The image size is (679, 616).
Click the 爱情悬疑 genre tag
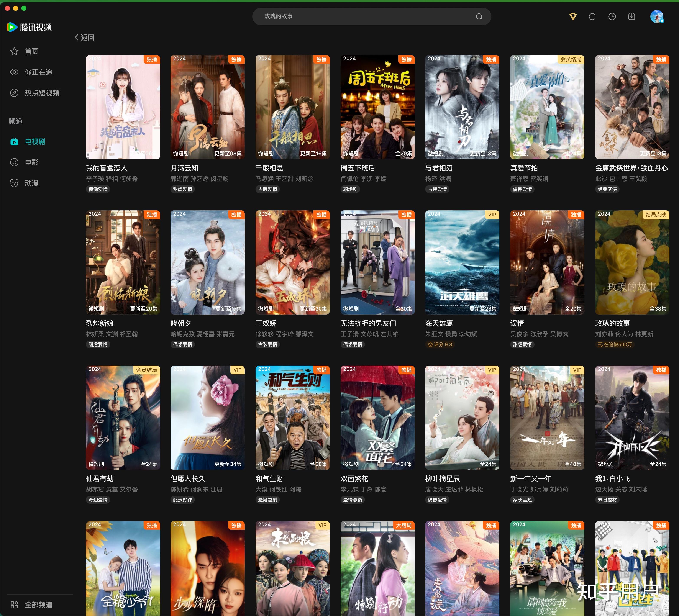click(x=353, y=500)
